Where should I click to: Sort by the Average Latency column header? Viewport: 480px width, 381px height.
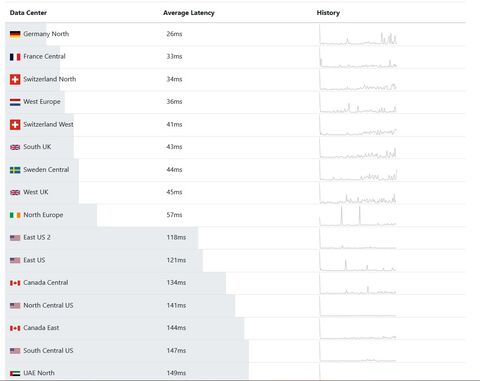pyautogui.click(x=189, y=13)
